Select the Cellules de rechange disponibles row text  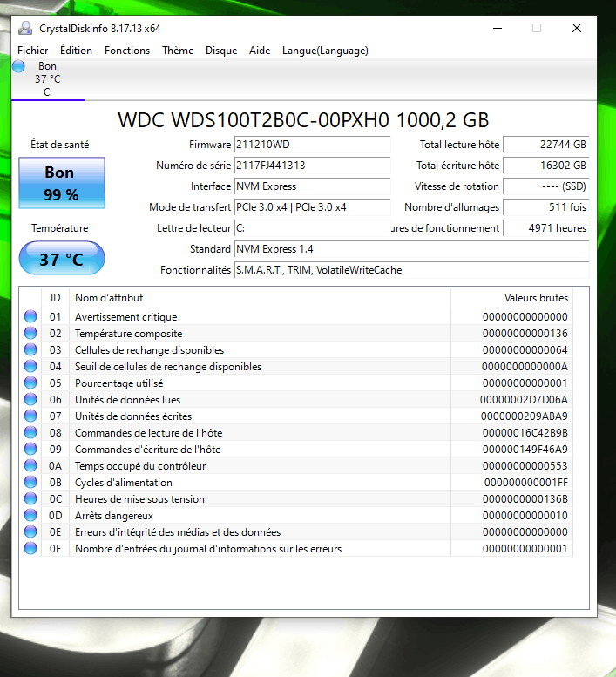click(x=149, y=350)
